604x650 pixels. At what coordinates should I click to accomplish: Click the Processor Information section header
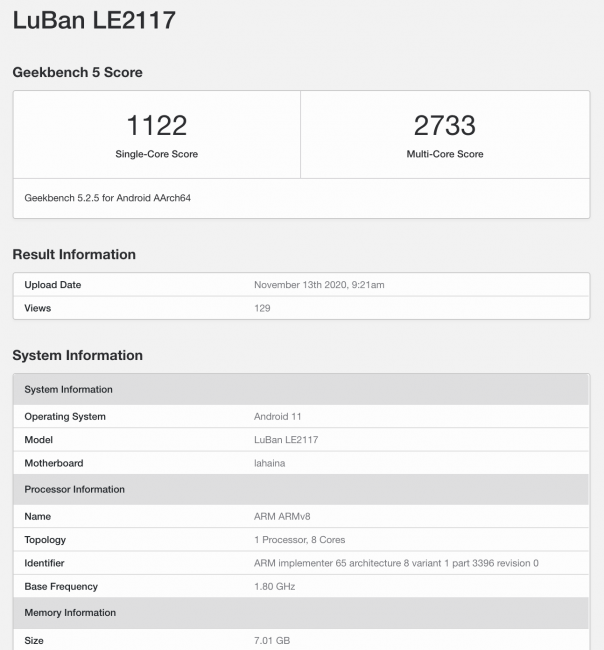(75, 489)
